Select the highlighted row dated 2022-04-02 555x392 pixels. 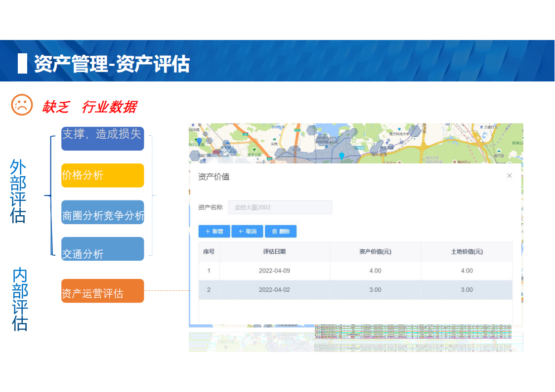click(x=355, y=290)
